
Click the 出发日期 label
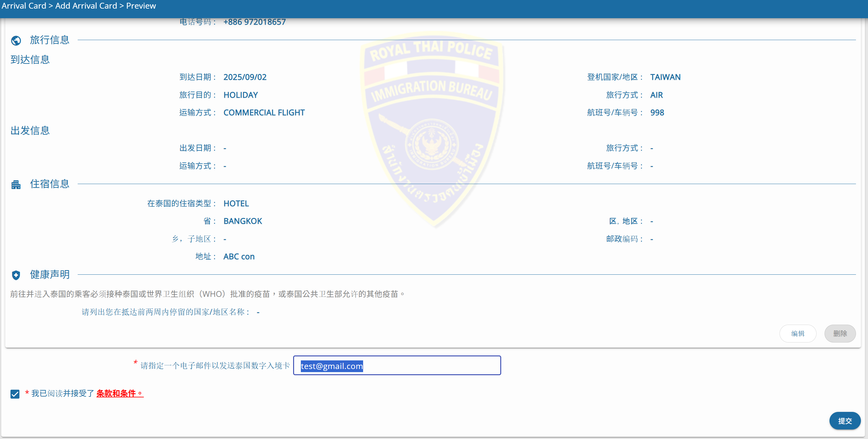(x=198, y=148)
